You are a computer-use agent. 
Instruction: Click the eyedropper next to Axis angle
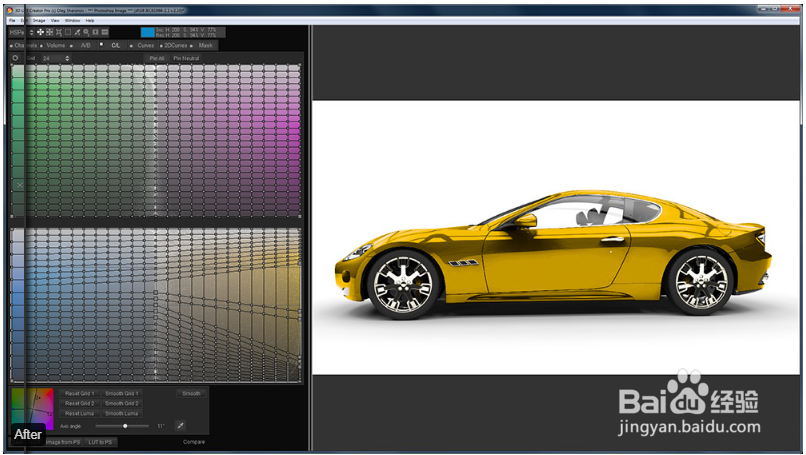coord(180,426)
